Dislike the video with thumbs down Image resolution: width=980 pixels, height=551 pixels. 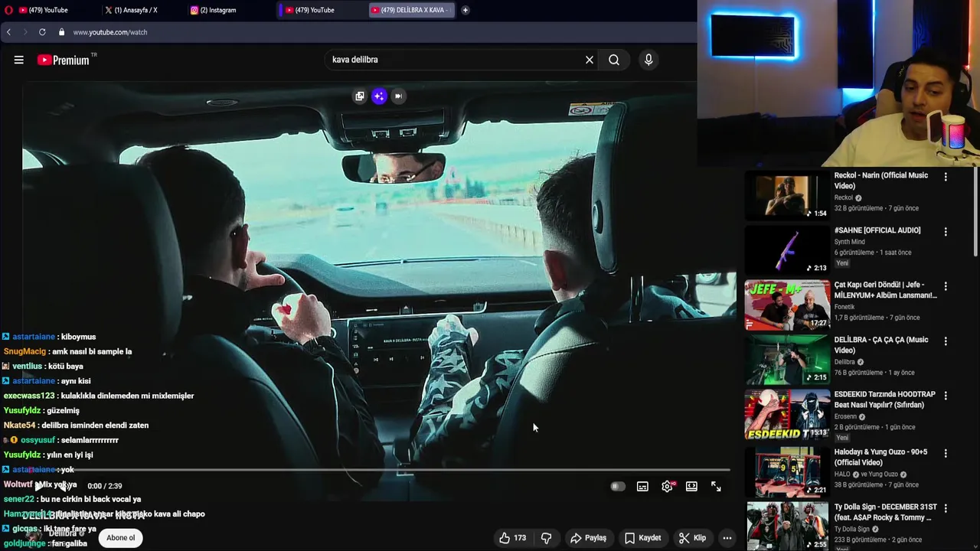click(546, 538)
